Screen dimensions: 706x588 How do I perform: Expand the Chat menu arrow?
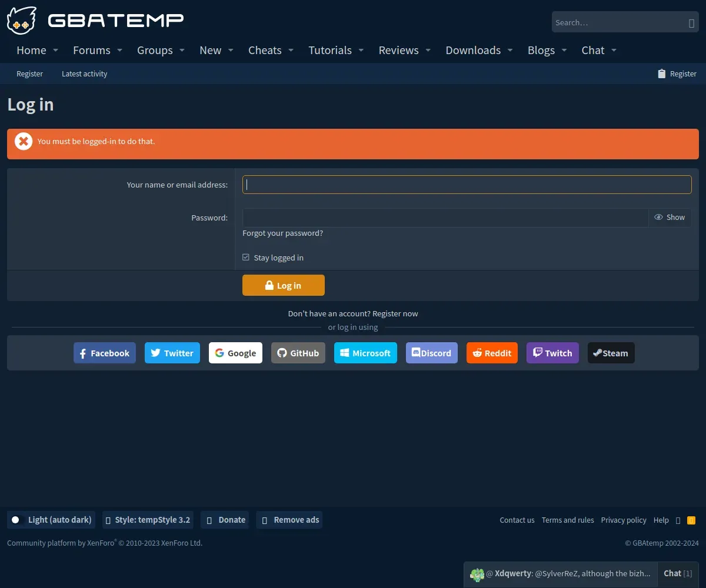pyautogui.click(x=614, y=51)
